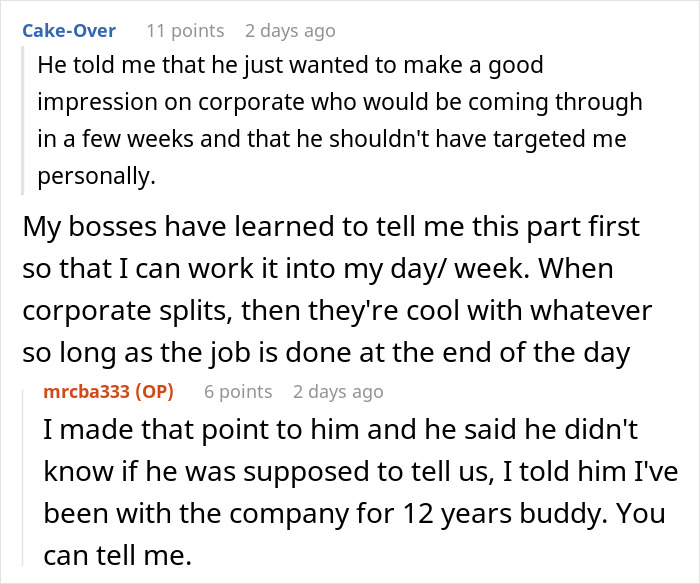Image resolution: width=700 pixels, height=584 pixels.
Task: Click the reply's 2 days ago timestamp
Action: point(338,392)
